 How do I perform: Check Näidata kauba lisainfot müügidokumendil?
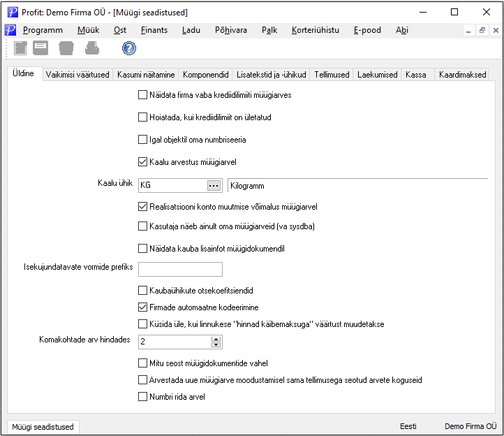pos(142,249)
